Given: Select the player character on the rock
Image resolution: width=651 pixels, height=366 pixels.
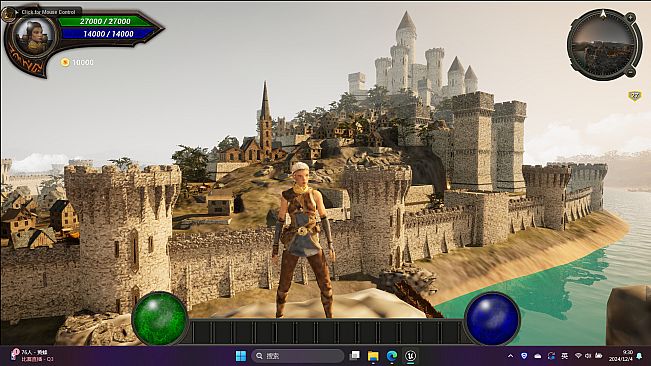Looking at the screenshot, I should coord(303,240).
